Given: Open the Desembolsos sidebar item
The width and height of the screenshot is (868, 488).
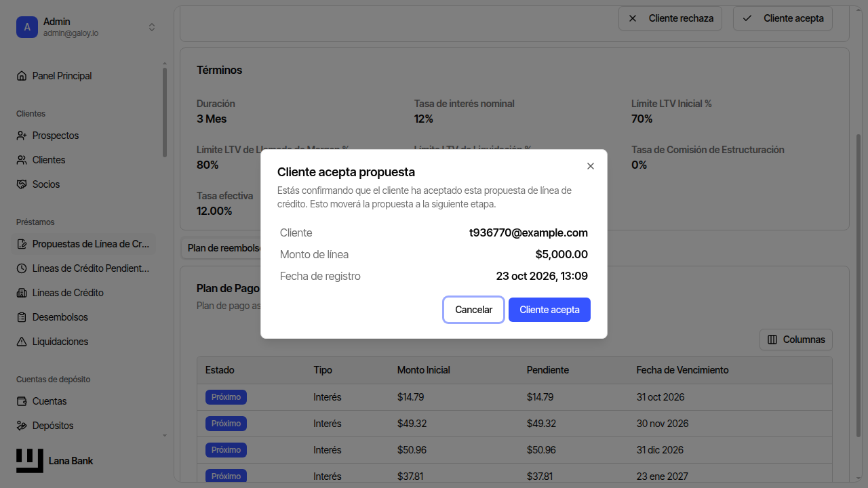Looking at the screenshot, I should [84, 317].
